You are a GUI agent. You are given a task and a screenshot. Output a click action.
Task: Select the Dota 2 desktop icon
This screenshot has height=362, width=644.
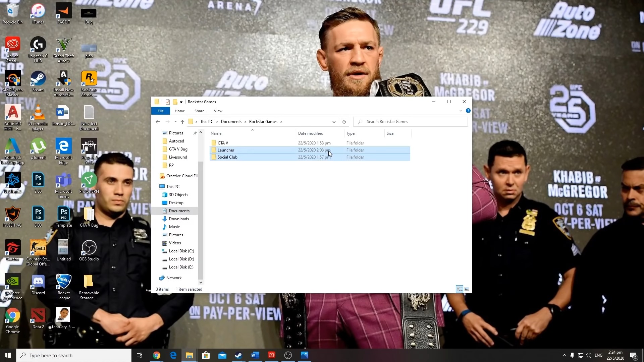pyautogui.click(x=38, y=318)
